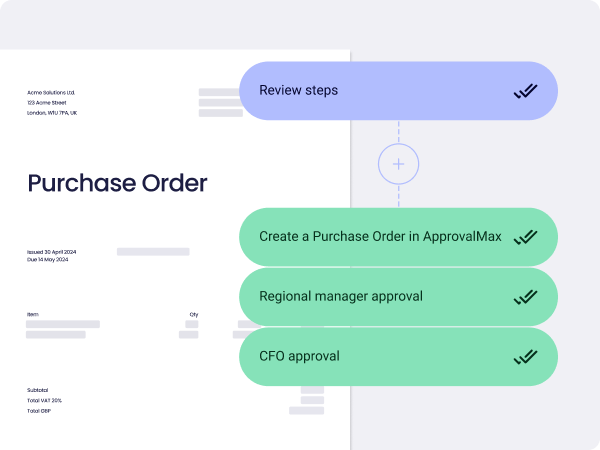Click the Subtotal label
Viewport: 600px width, 450px height.
pos(38,390)
